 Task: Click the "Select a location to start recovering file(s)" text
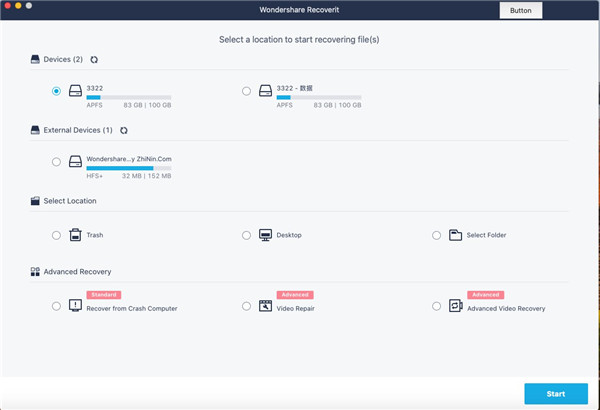tap(299, 39)
